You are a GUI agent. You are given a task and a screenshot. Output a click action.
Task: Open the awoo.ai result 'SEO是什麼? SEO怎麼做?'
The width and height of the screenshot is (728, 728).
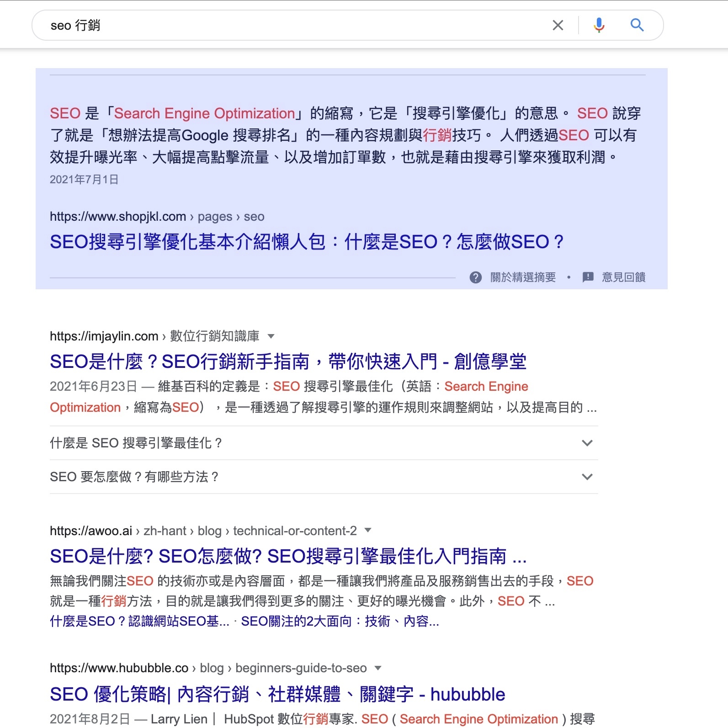tap(288, 556)
